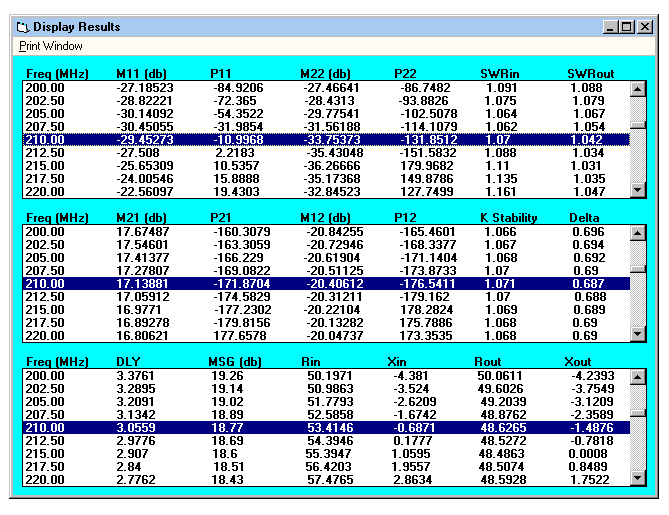Click the K Stability column header
669x515 pixels.
[x=506, y=217]
